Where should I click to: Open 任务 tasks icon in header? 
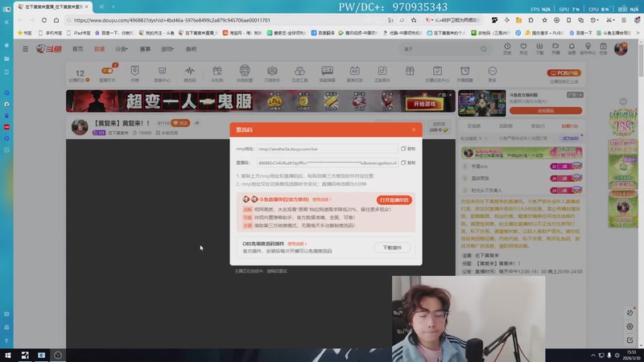click(x=603, y=48)
